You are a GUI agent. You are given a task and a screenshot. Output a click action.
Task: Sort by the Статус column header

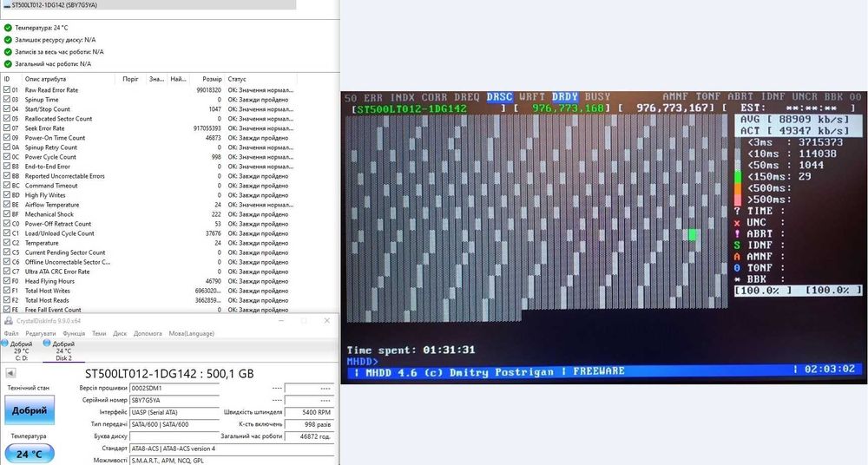click(260, 79)
